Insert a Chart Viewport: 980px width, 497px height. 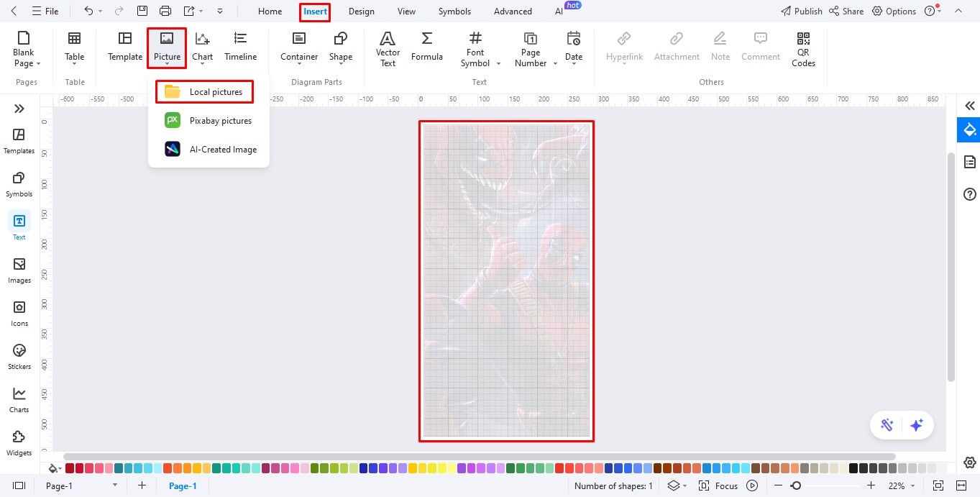pos(202,47)
